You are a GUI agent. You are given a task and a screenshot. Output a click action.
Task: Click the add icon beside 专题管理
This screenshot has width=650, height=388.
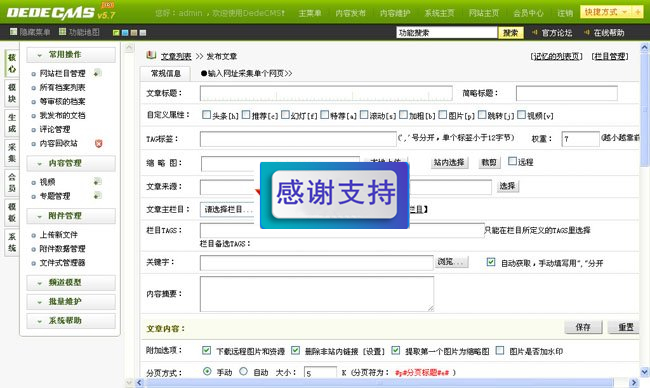[x=97, y=195]
